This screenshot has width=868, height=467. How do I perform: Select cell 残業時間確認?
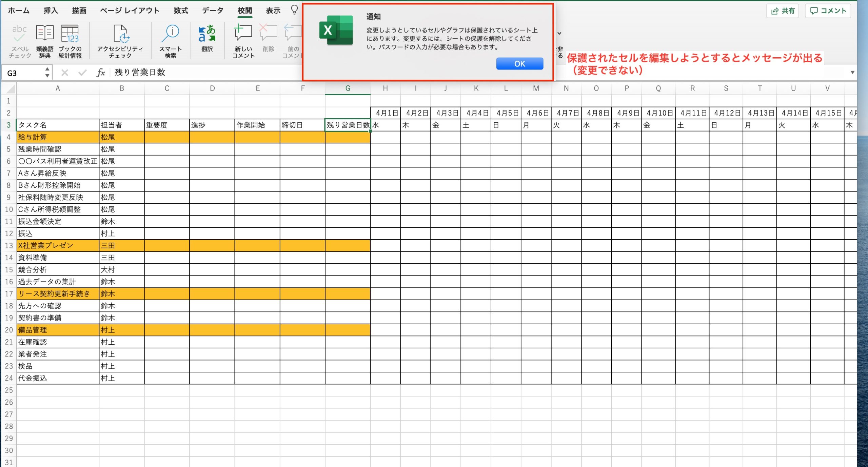(58, 149)
